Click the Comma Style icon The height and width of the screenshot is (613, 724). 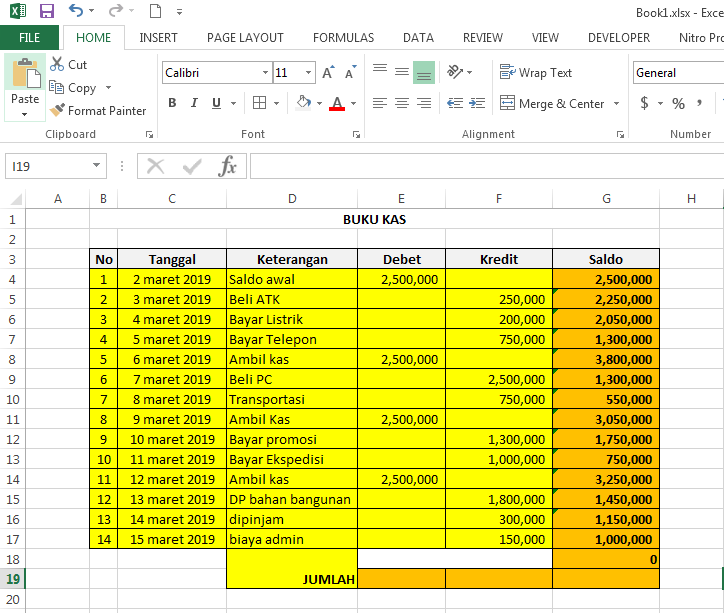click(700, 103)
